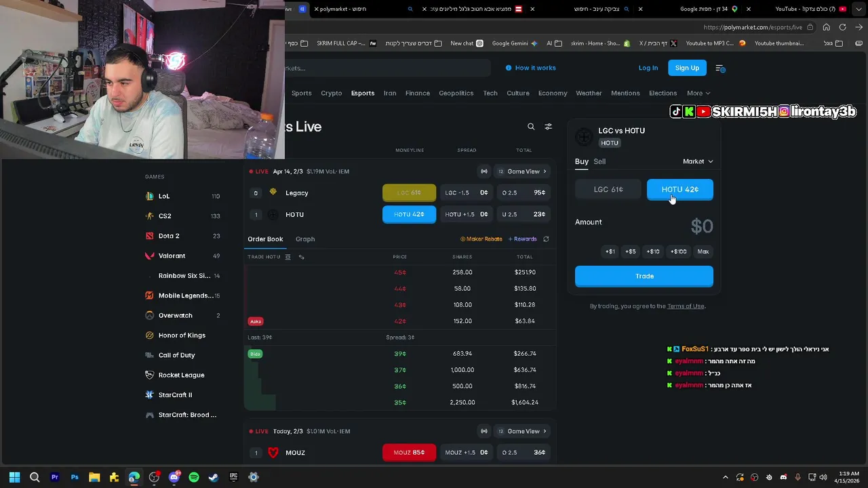Pick O 2.5 total at 95¢
Image resolution: width=868 pixels, height=488 pixels.
(x=524, y=192)
